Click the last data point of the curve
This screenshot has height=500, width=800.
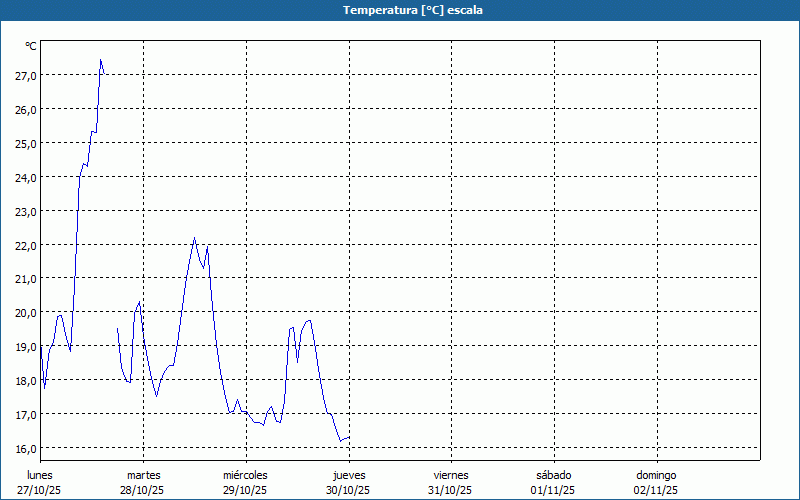coord(349,437)
